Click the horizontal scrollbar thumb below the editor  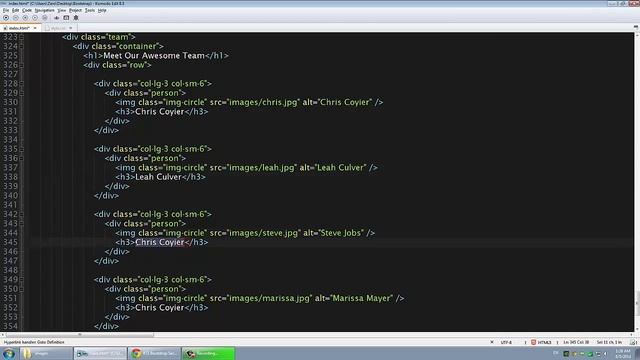80,335
